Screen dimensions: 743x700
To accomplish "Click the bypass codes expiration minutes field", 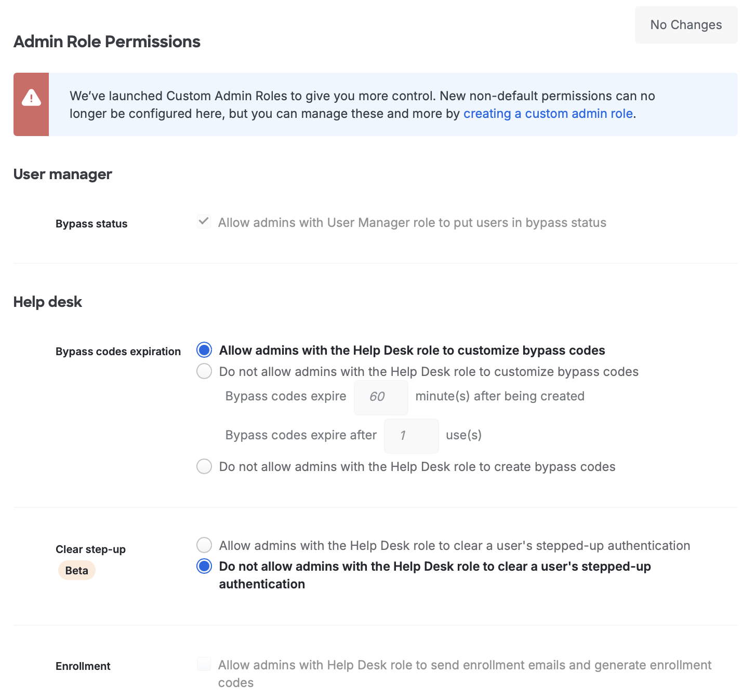I will 380,397.
